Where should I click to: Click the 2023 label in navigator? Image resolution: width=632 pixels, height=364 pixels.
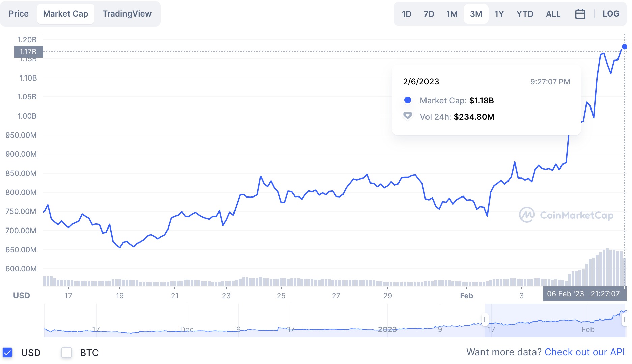click(387, 329)
